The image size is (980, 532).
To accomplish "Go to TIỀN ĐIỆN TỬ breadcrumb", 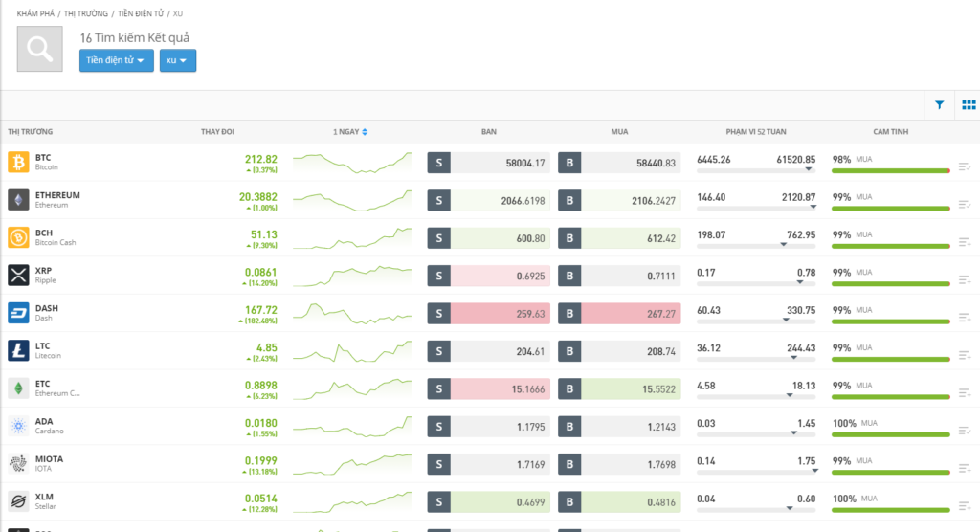I will coord(141,13).
